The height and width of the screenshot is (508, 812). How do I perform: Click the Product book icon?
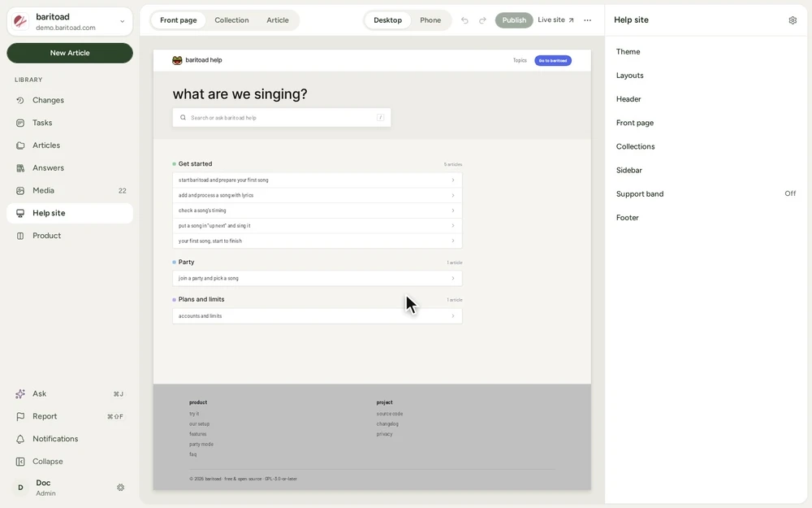[20, 236]
